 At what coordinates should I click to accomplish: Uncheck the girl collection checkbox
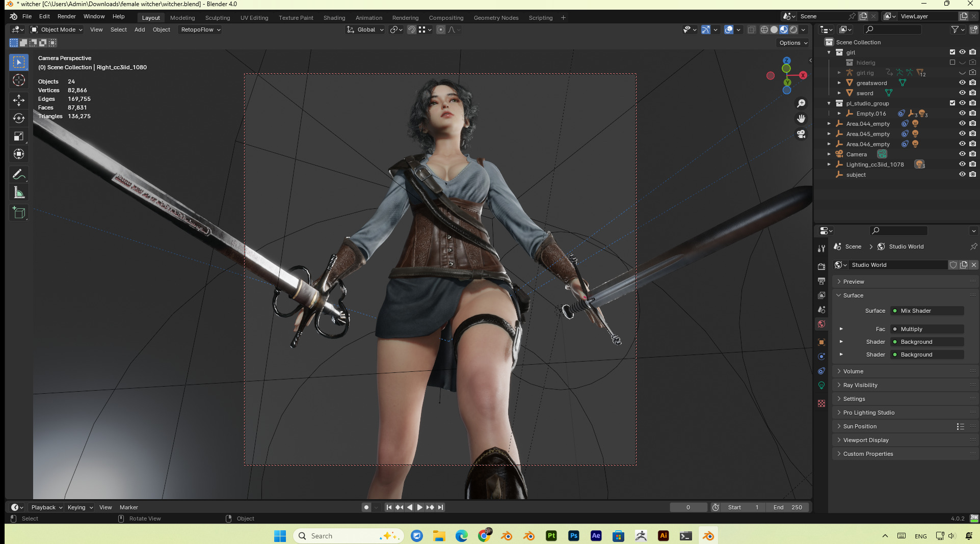[952, 52]
